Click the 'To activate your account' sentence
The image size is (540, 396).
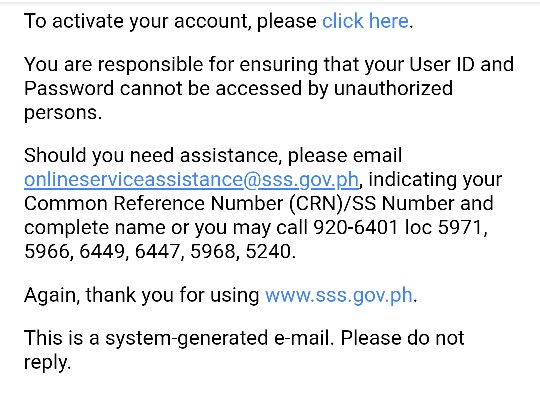[x=219, y=21]
